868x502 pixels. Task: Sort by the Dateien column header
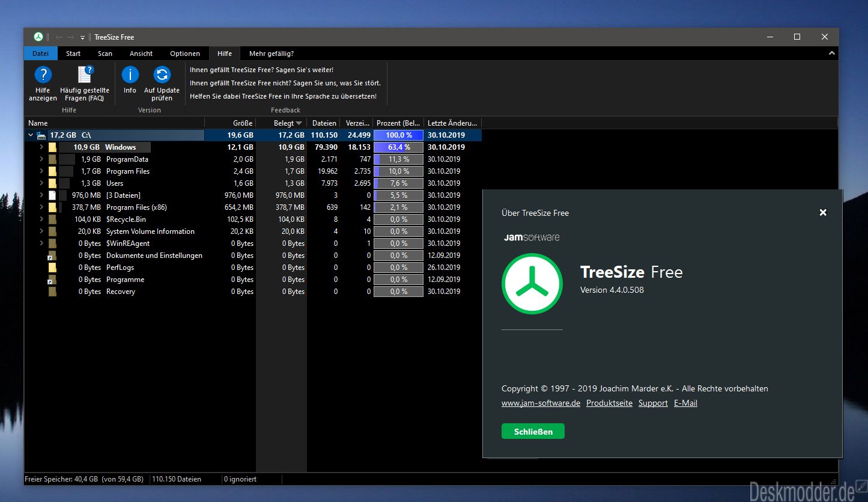[x=324, y=123]
